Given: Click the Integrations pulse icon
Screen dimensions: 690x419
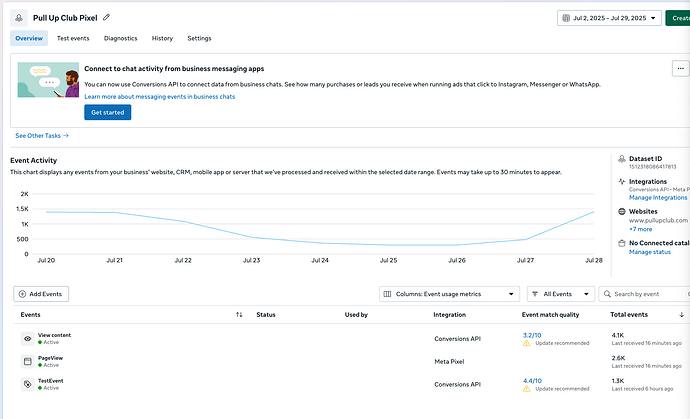Looking at the screenshot, I should pyautogui.click(x=622, y=181).
